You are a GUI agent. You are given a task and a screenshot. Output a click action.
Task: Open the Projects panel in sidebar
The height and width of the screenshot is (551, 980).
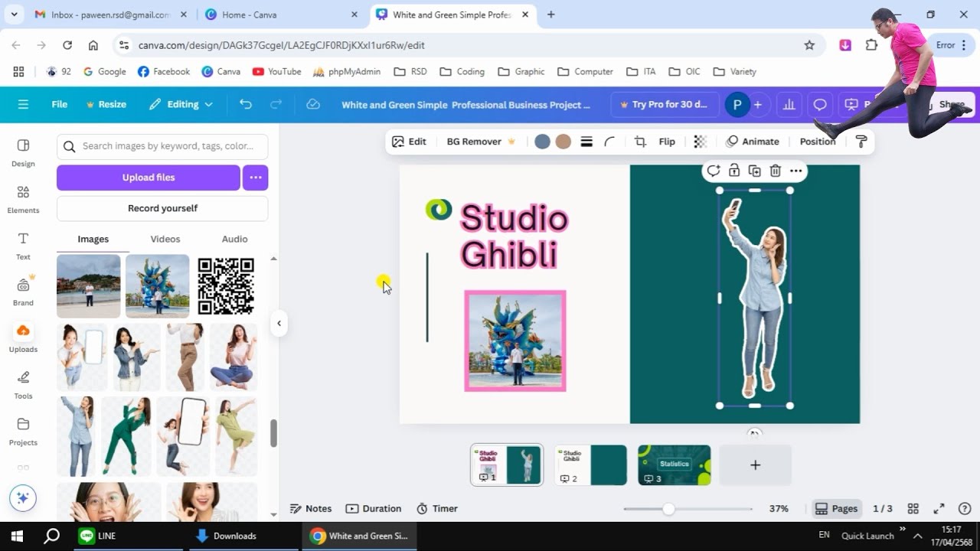tap(23, 432)
